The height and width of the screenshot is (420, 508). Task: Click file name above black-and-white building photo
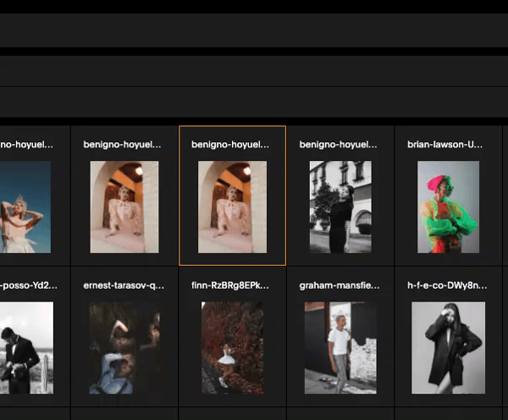338,145
